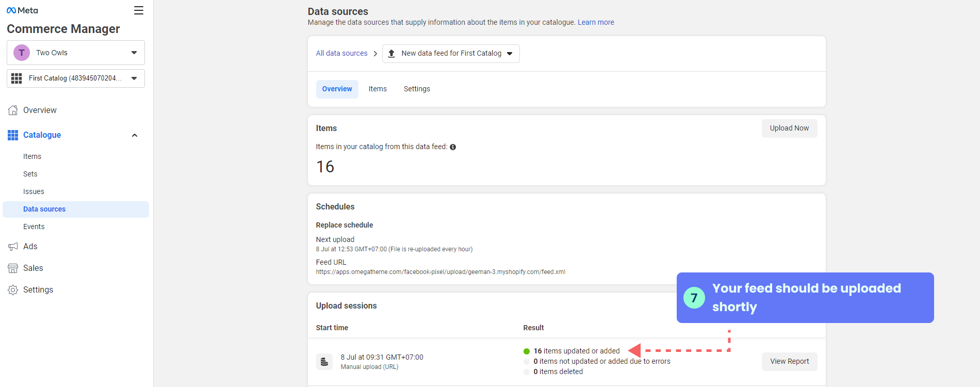
Task: Click the Settings gear icon
Action: [x=13, y=290]
